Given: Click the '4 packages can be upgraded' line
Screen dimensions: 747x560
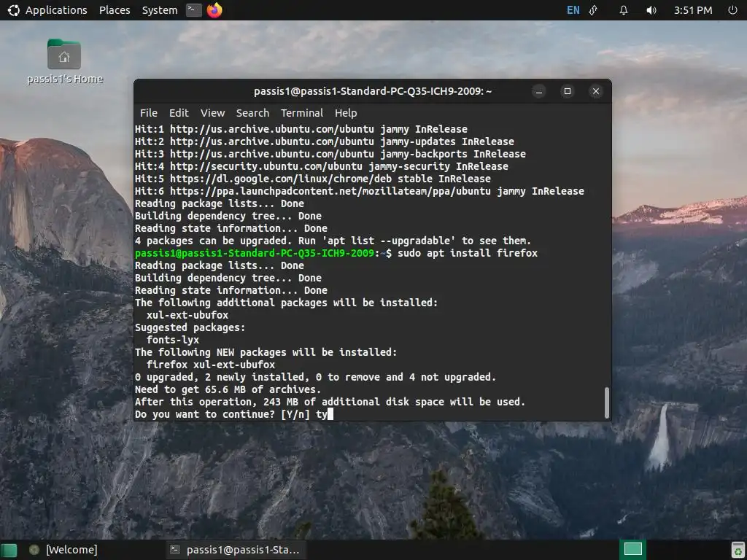Looking at the screenshot, I should [x=333, y=241].
